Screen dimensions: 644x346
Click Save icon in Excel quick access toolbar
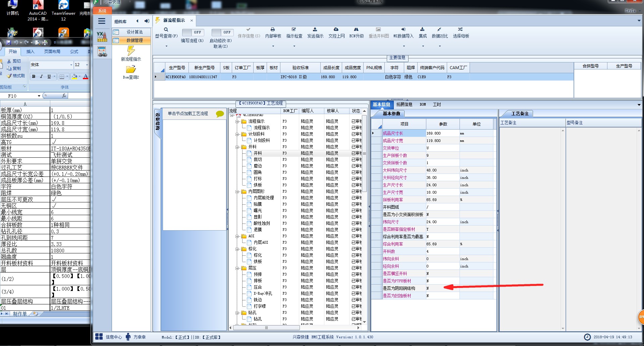9,43
